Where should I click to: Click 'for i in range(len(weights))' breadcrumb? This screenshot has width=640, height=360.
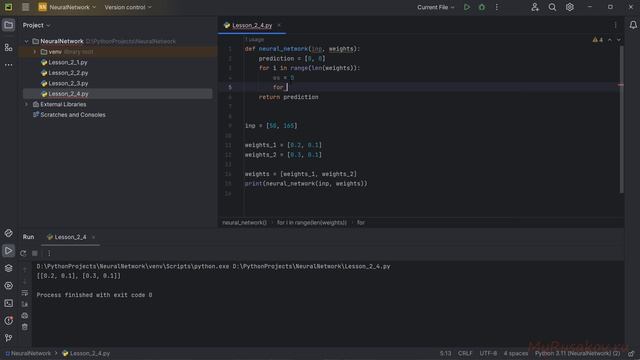(x=311, y=223)
